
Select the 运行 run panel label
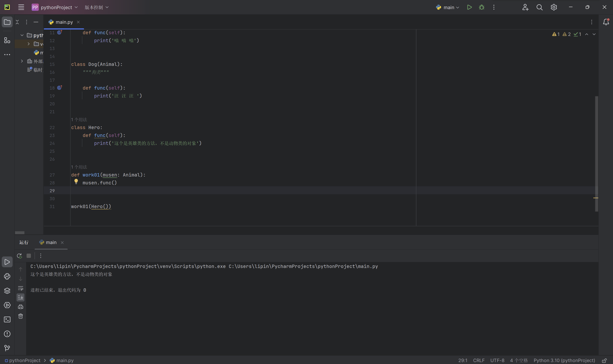click(x=24, y=242)
